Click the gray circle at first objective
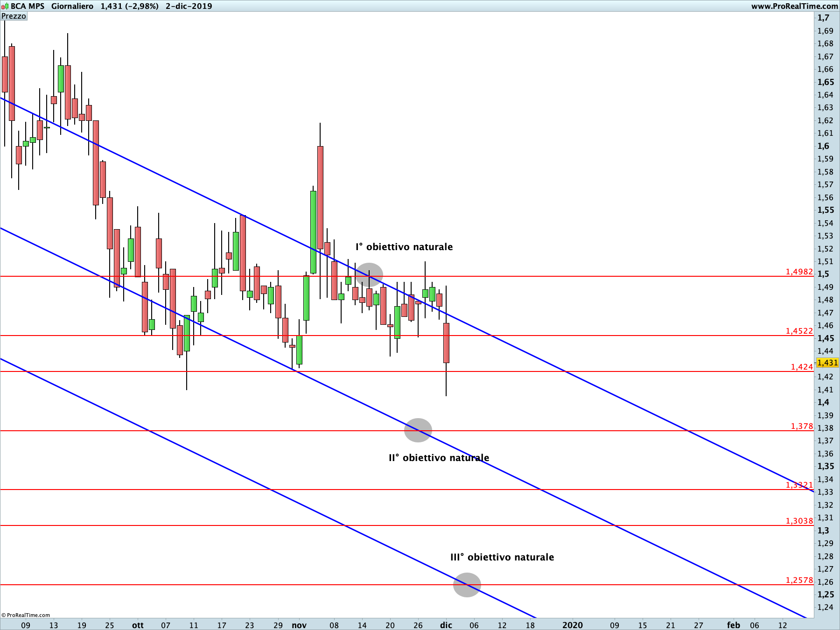 tap(369, 275)
